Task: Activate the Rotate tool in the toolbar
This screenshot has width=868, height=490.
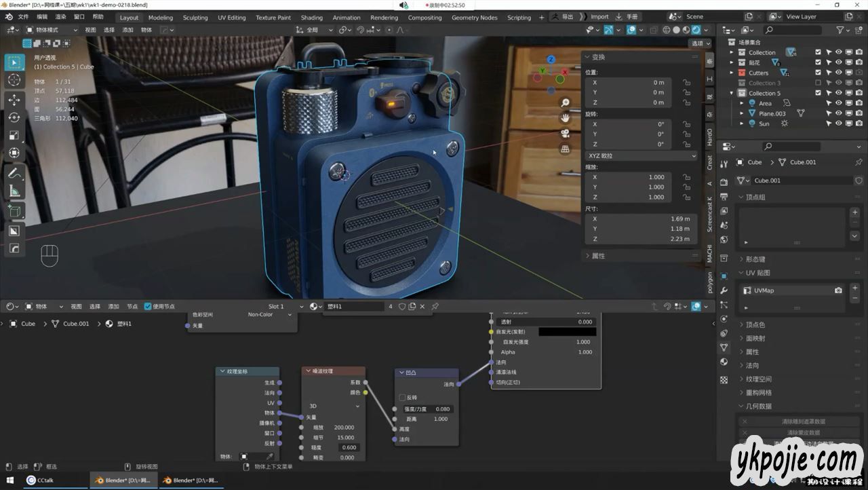Action: coord(14,117)
